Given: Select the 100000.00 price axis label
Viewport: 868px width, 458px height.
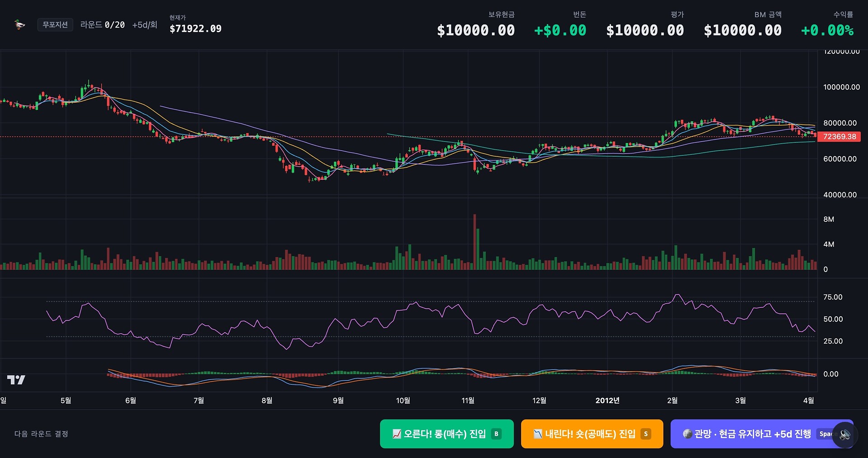Looking at the screenshot, I should 841,87.
